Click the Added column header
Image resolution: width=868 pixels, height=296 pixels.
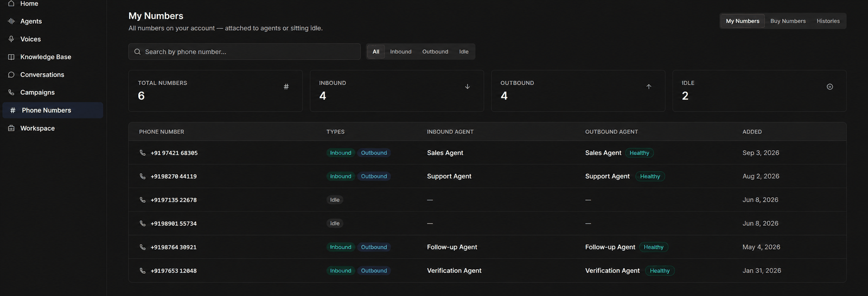[x=752, y=132]
